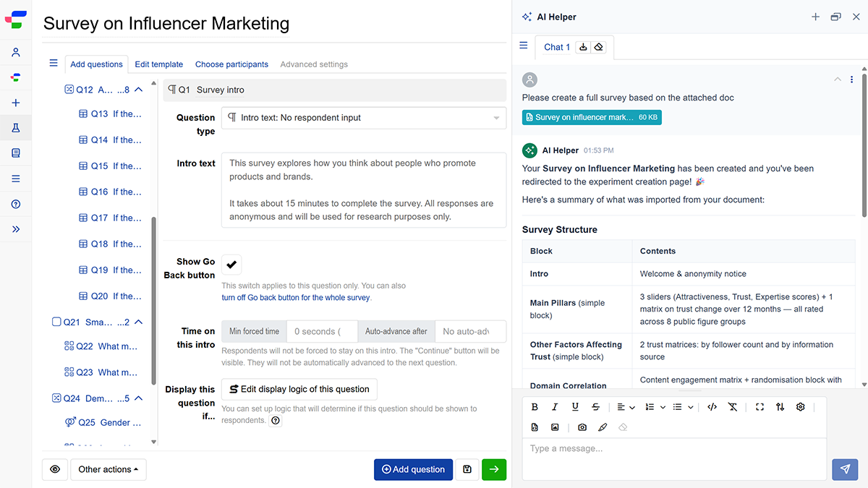Expand sidebar with double chevron icon
The image size is (868, 488).
point(16,229)
